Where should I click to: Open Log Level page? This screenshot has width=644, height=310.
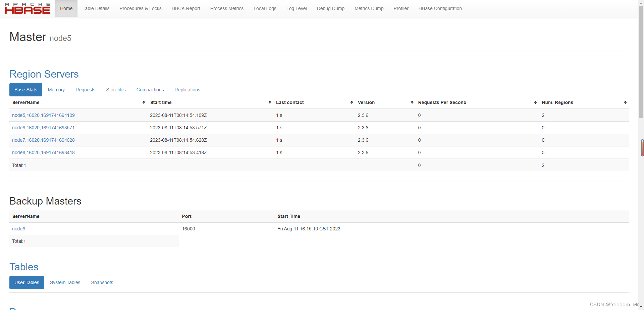297,8
